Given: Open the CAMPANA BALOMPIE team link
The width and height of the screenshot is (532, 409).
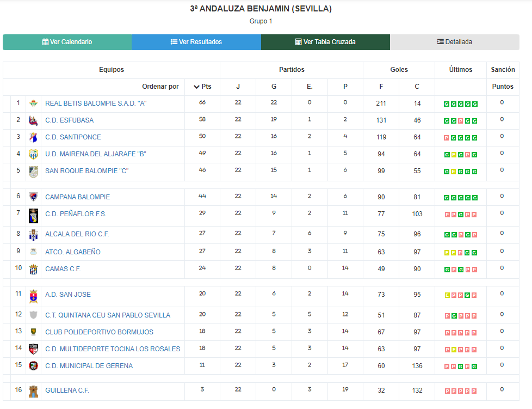Looking at the screenshot, I should (x=77, y=197).
